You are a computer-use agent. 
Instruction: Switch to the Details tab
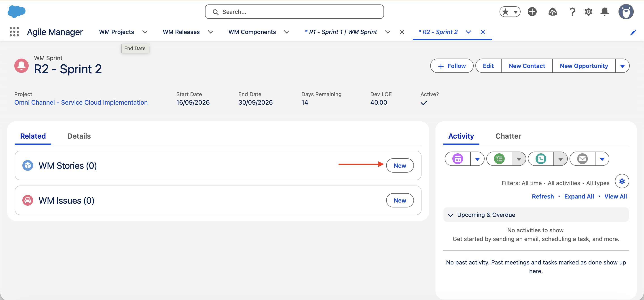coord(79,136)
